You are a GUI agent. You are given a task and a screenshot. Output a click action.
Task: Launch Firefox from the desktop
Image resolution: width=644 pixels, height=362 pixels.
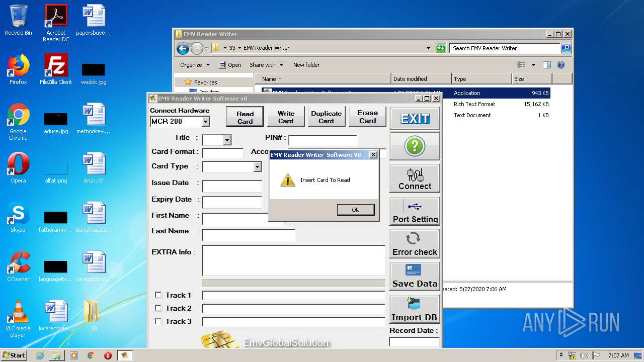[x=18, y=69]
